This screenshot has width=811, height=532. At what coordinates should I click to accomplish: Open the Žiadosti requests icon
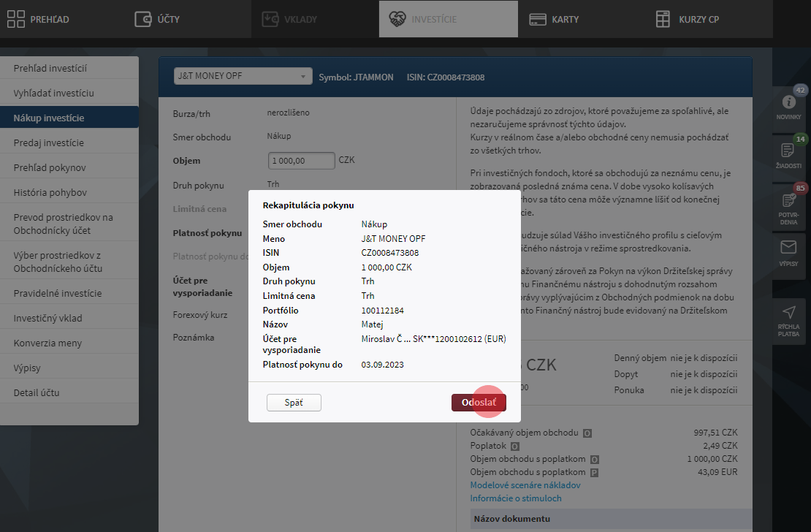coord(788,154)
